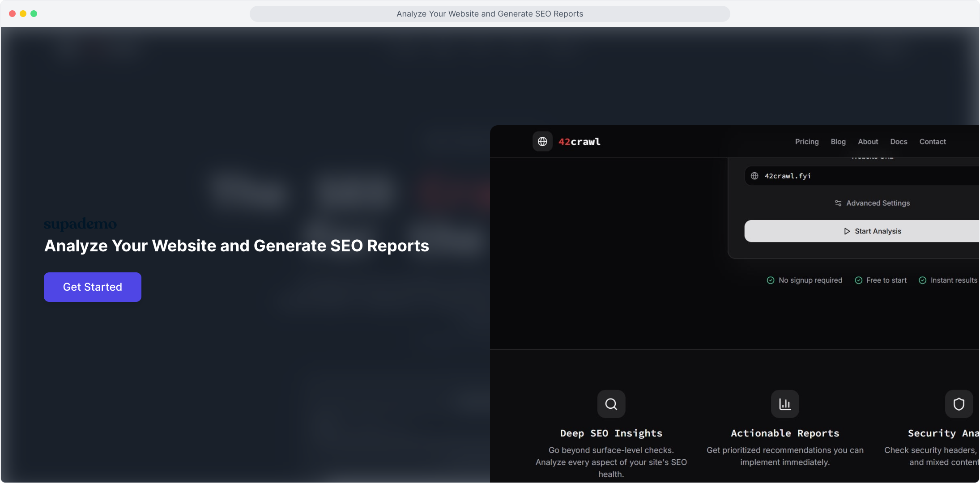The image size is (980, 483).
Task: Click the play icon in Start Analysis
Action: [x=847, y=232]
